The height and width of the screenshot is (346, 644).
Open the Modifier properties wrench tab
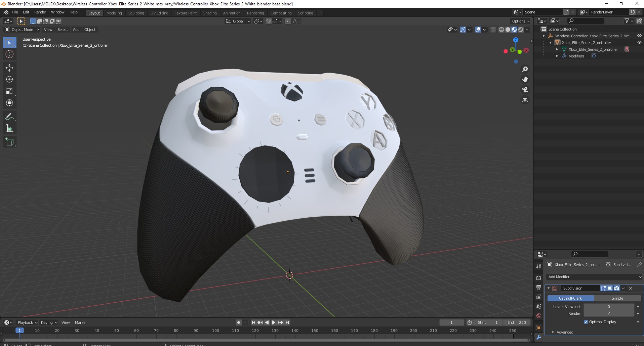pyautogui.click(x=539, y=338)
